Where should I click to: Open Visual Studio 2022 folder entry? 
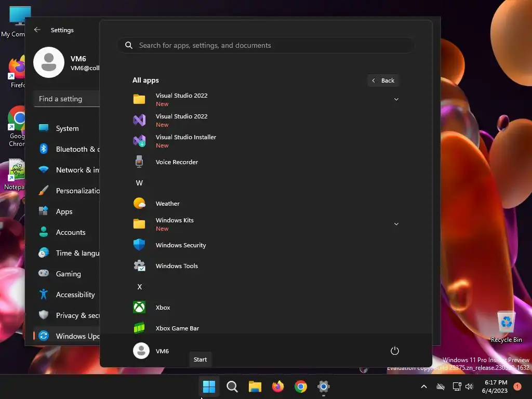(x=266, y=99)
